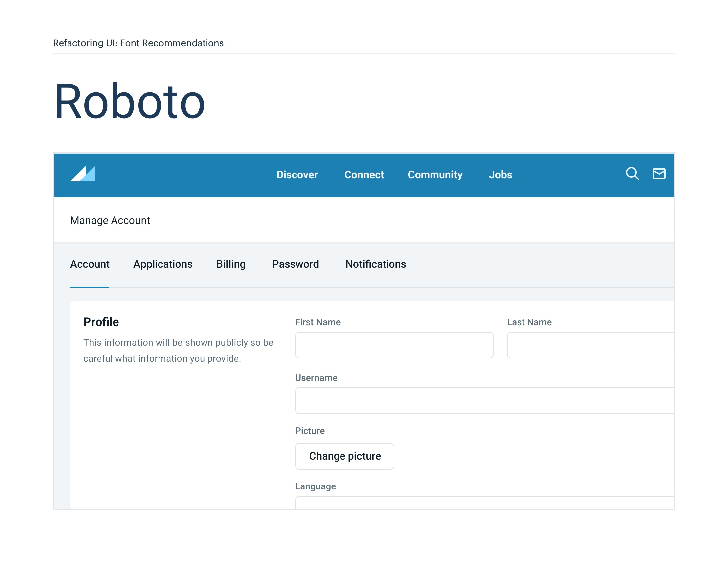Navigate to Community section
Screen dimensions: 728x563
[435, 175]
